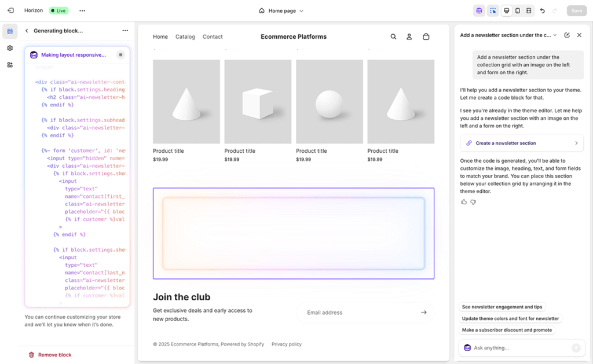Screen dimensions: 593x364
Task: Expand the Create a newsletter section card
Action: 522,143
